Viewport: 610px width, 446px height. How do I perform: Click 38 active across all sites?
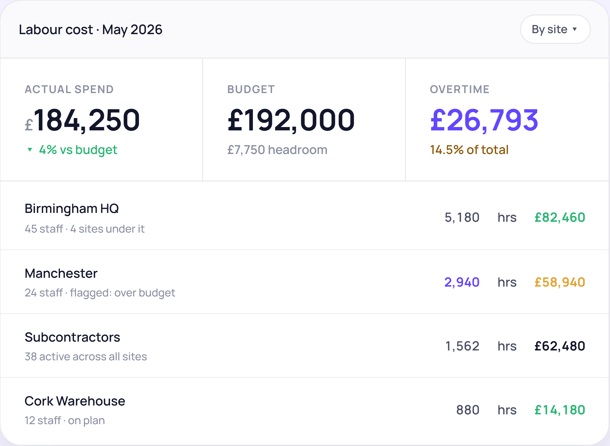[86, 356]
